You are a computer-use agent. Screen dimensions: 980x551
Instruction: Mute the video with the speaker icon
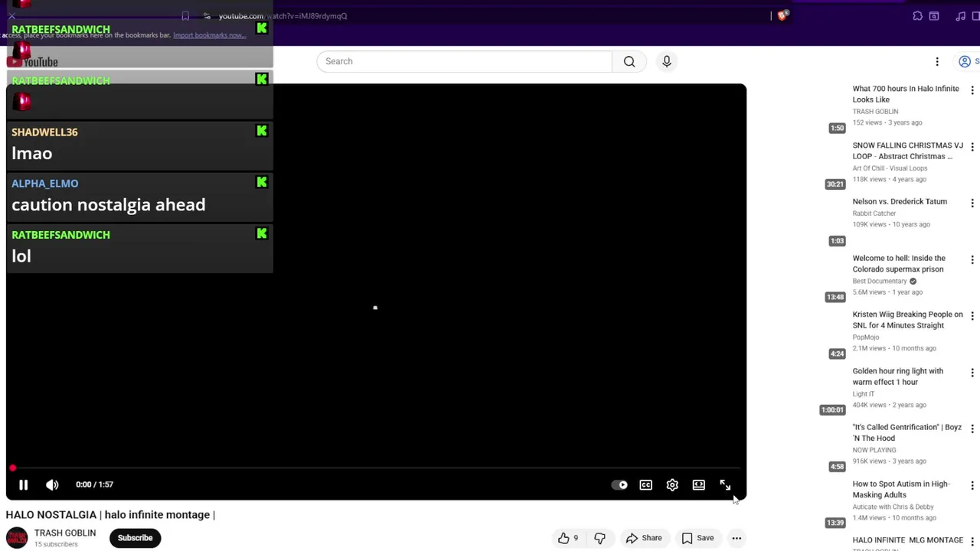[x=52, y=484]
